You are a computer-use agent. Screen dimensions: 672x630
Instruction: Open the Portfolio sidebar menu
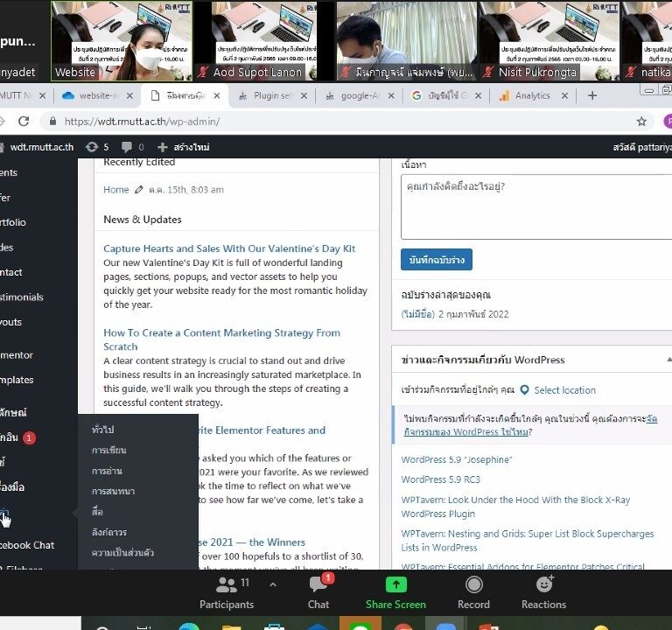(13, 222)
